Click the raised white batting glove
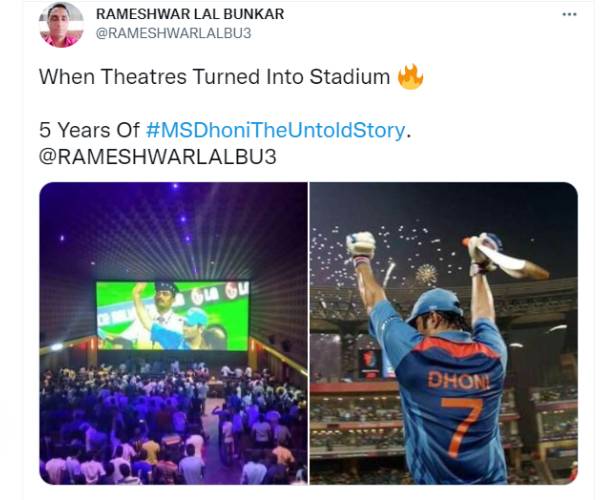 click(x=360, y=245)
